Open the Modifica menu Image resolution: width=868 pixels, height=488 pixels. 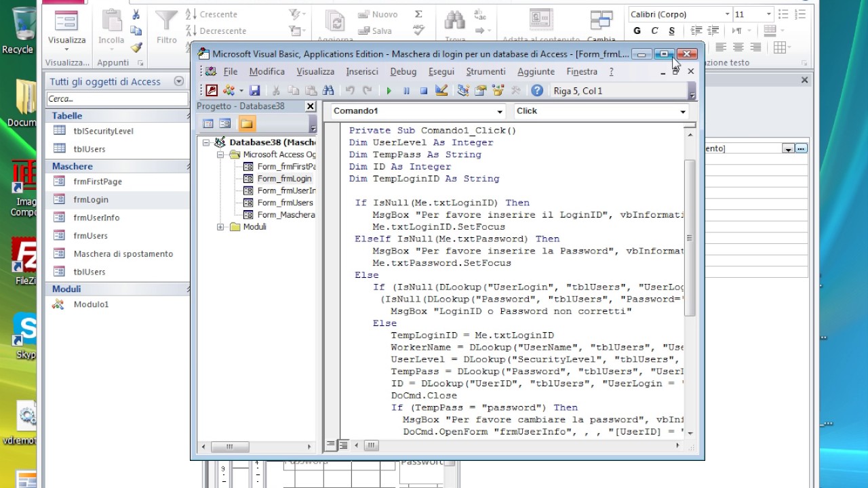[x=267, y=71]
